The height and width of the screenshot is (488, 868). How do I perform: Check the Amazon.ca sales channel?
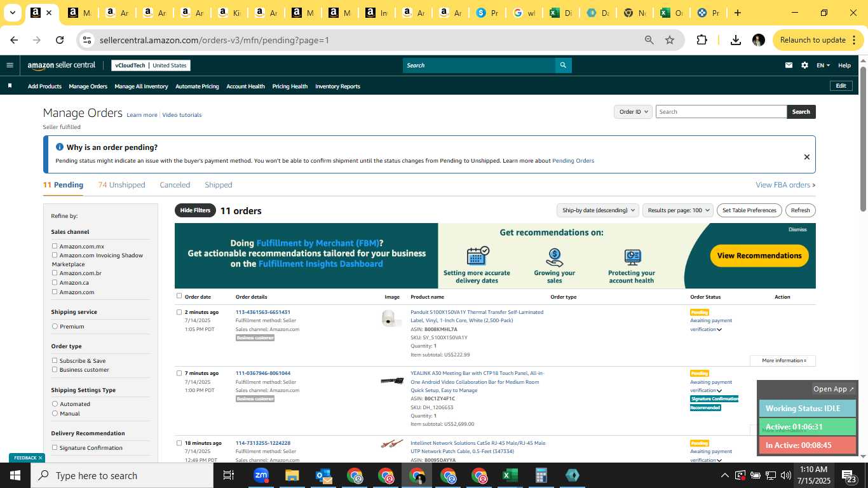pyautogui.click(x=55, y=282)
